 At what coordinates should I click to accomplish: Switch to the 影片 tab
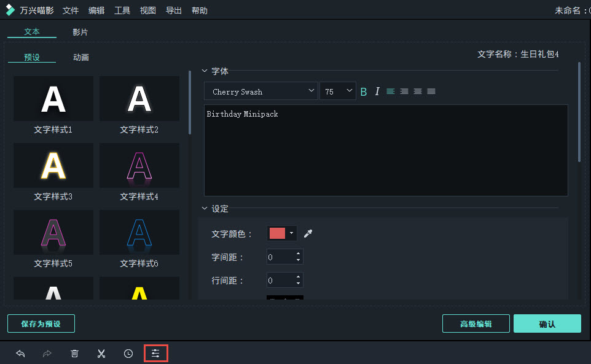(80, 32)
